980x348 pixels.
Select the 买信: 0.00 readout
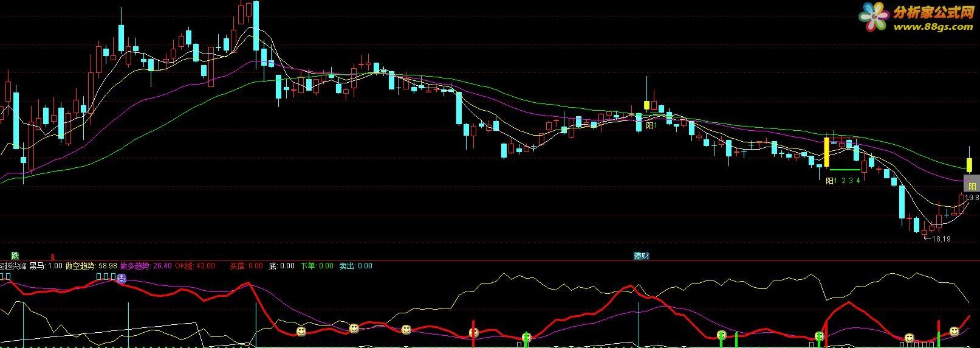(x=246, y=266)
